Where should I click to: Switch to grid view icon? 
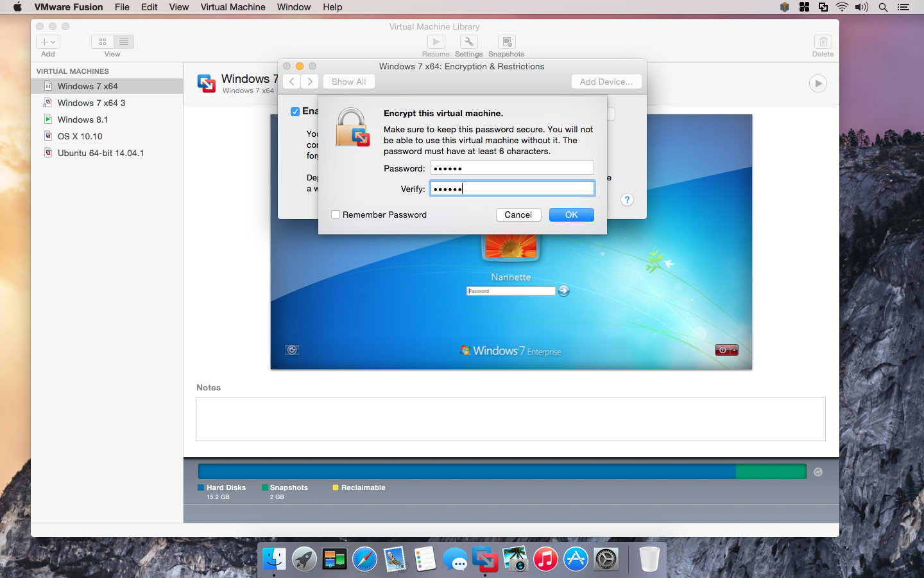103,42
